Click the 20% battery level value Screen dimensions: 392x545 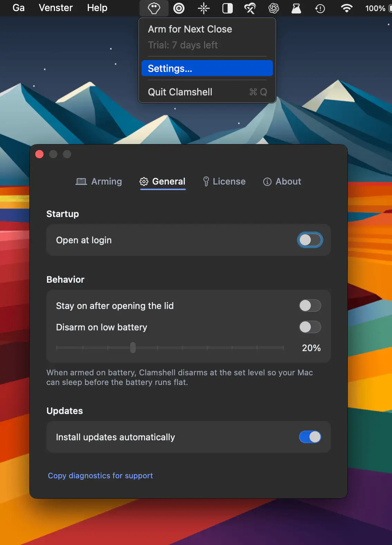coord(312,348)
